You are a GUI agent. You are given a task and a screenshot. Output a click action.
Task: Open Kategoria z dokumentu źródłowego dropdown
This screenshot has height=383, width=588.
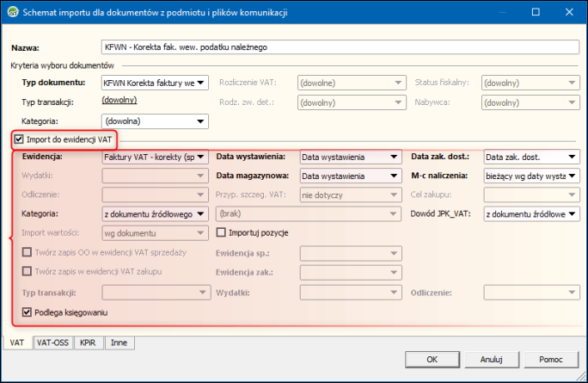pyautogui.click(x=155, y=214)
